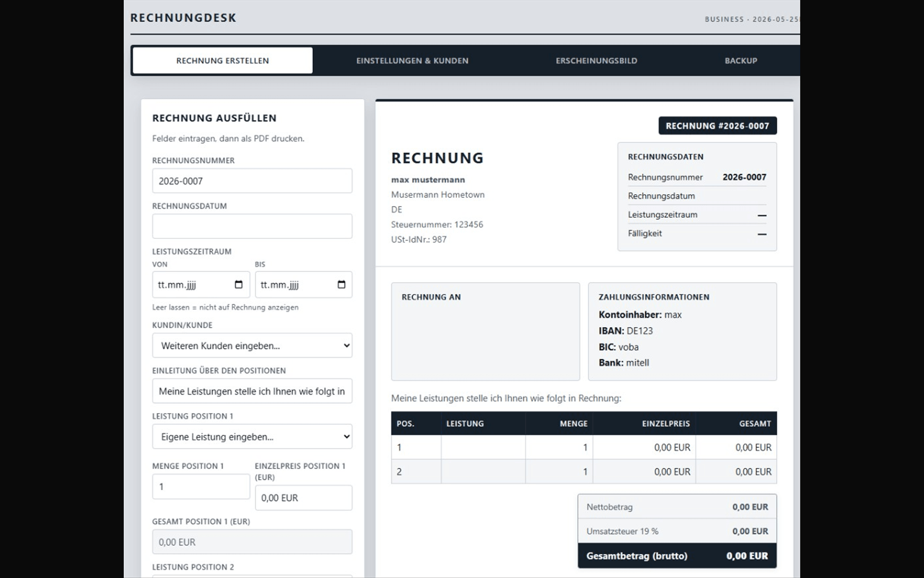Screen dimensions: 924x578
Task: Click the Rechnungsdatum row in Rechnungsdaten
Action: tap(697, 196)
